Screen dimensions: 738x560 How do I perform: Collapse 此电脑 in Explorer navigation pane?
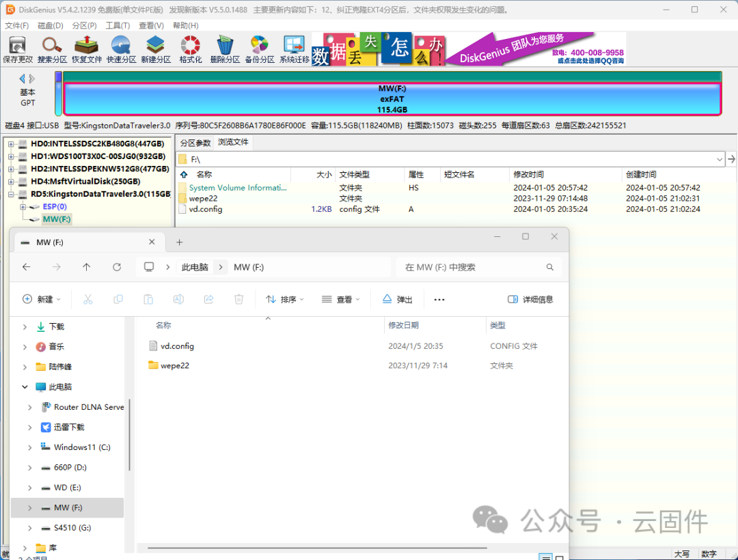click(25, 387)
